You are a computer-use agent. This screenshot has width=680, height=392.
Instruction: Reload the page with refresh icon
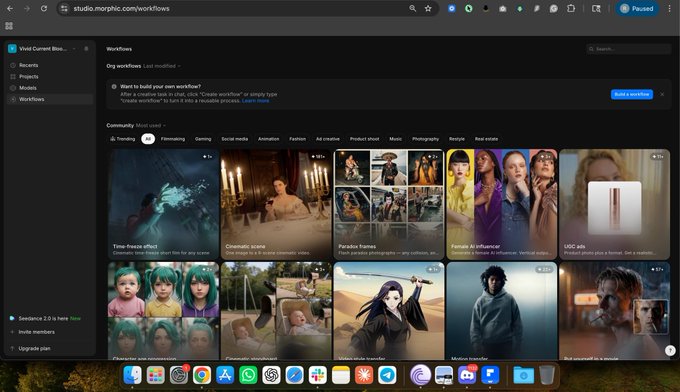[x=44, y=8]
